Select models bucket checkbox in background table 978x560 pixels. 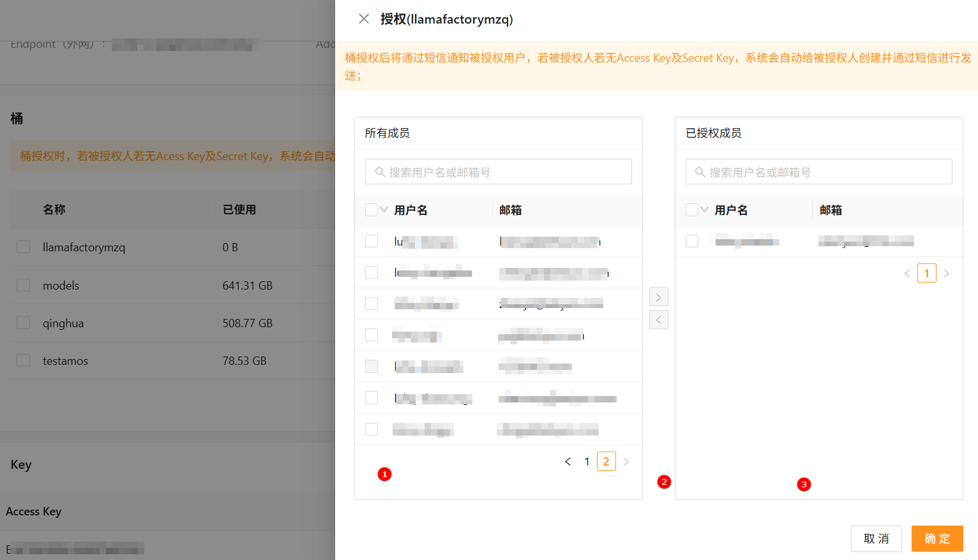pyautogui.click(x=24, y=285)
